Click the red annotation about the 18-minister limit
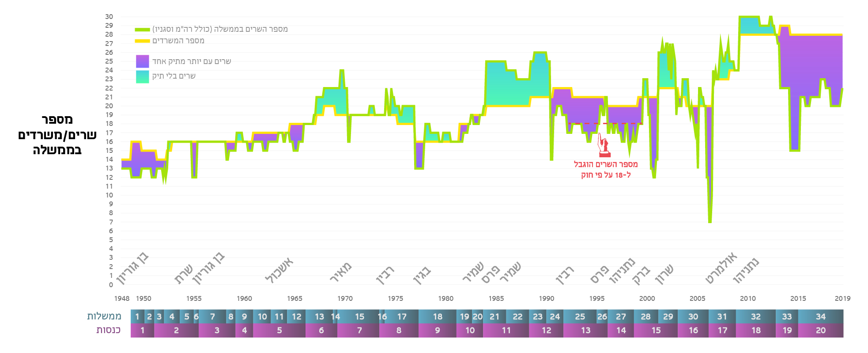The width and height of the screenshot is (868, 353). tap(605, 170)
